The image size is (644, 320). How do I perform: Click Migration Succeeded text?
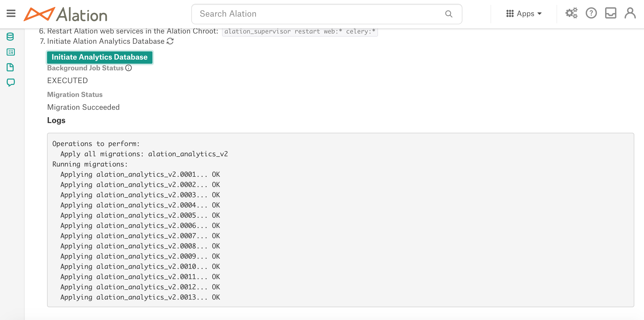(83, 107)
